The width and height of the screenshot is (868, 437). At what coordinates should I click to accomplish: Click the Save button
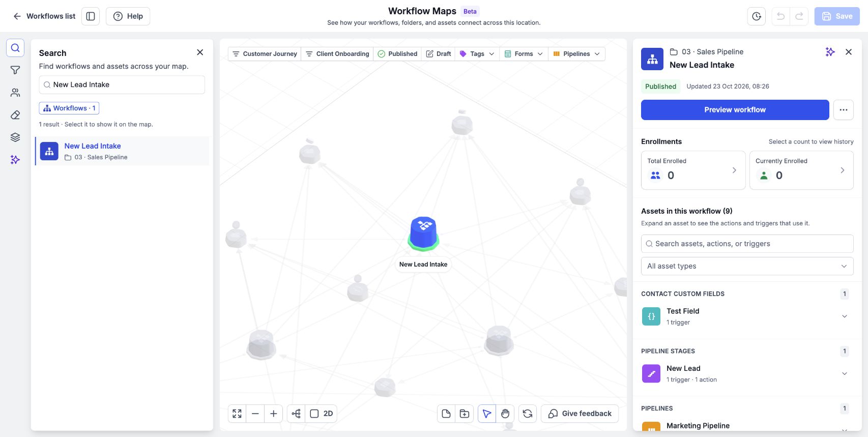click(x=837, y=16)
